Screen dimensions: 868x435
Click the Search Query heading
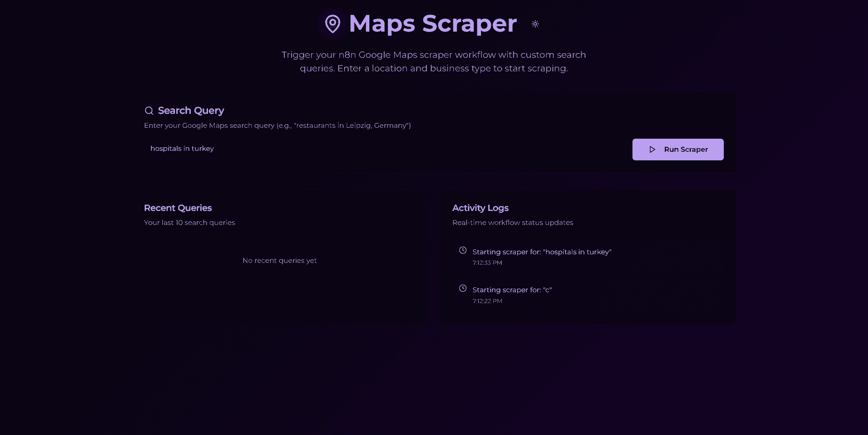(191, 111)
